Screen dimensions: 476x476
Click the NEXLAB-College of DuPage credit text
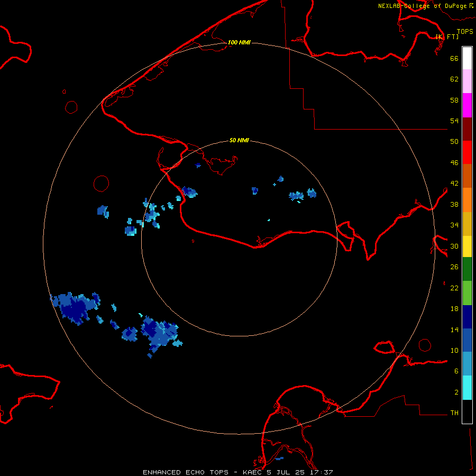tap(424, 6)
